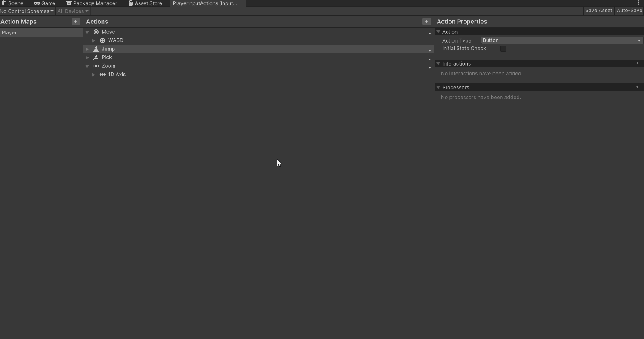Switch to the Package Manager tab

[x=92, y=3]
